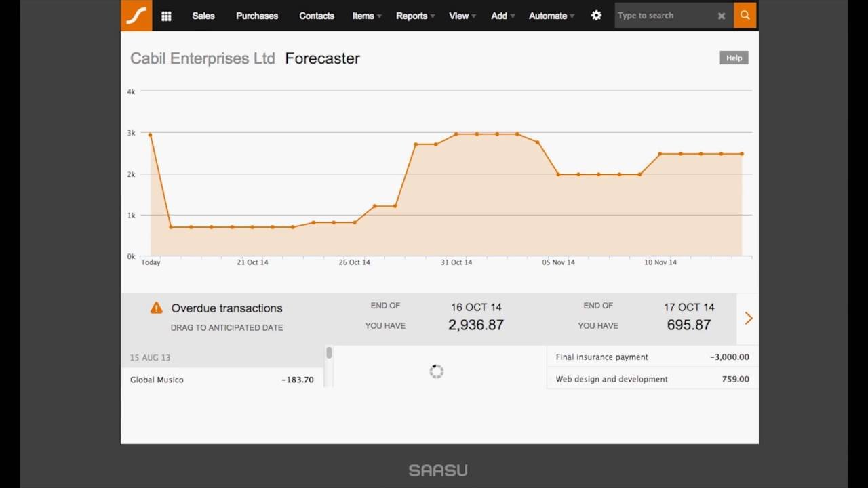The width and height of the screenshot is (868, 488).
Task: Click the Type to search field
Action: coord(665,16)
